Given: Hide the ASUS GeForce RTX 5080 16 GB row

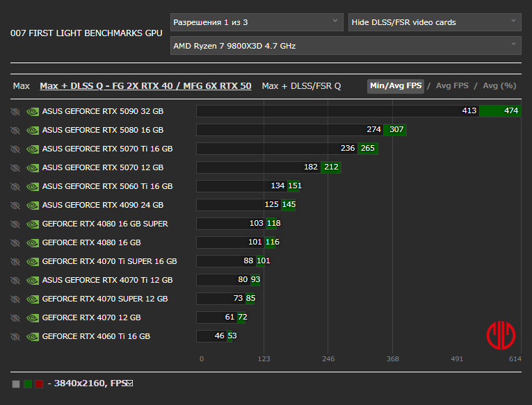Looking at the screenshot, I should click(x=15, y=130).
